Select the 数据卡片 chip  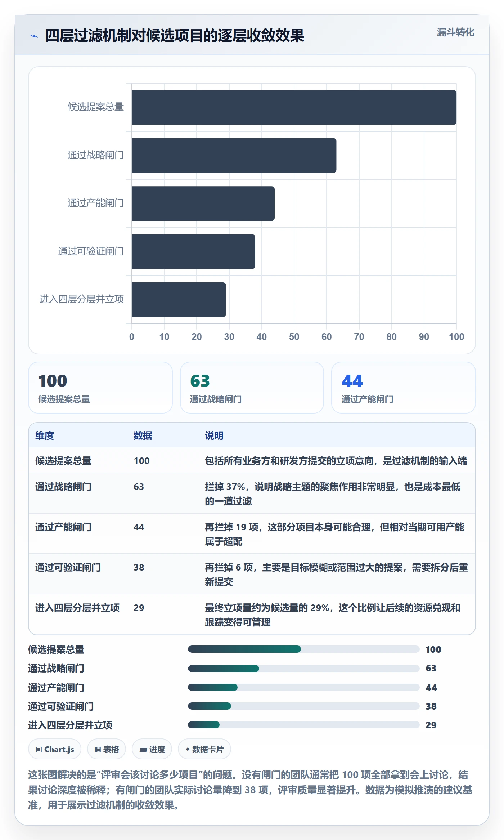tap(204, 749)
